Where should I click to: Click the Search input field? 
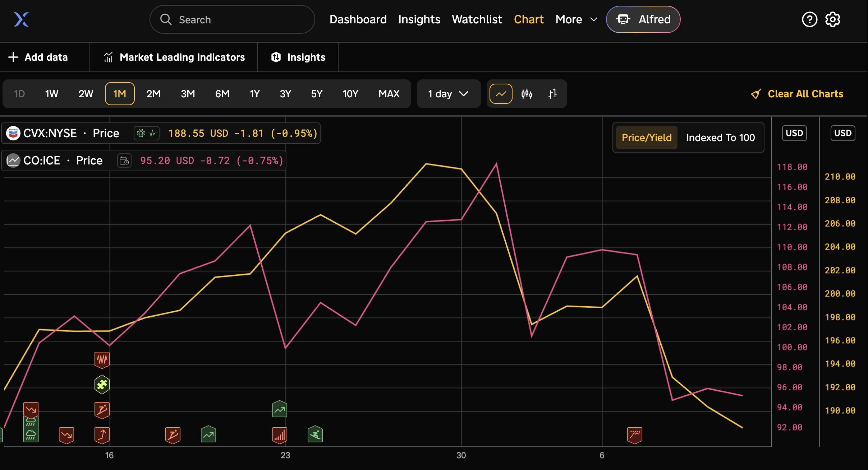tap(232, 19)
